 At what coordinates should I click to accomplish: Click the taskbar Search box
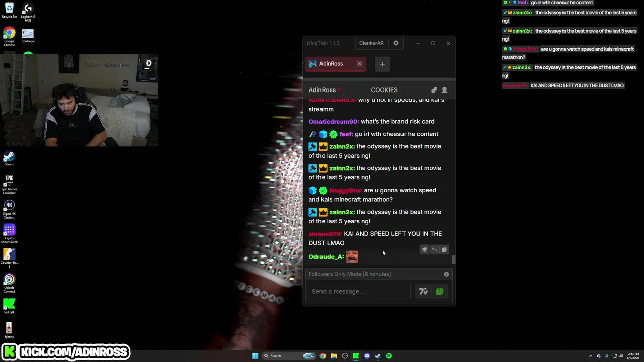tap(288, 356)
